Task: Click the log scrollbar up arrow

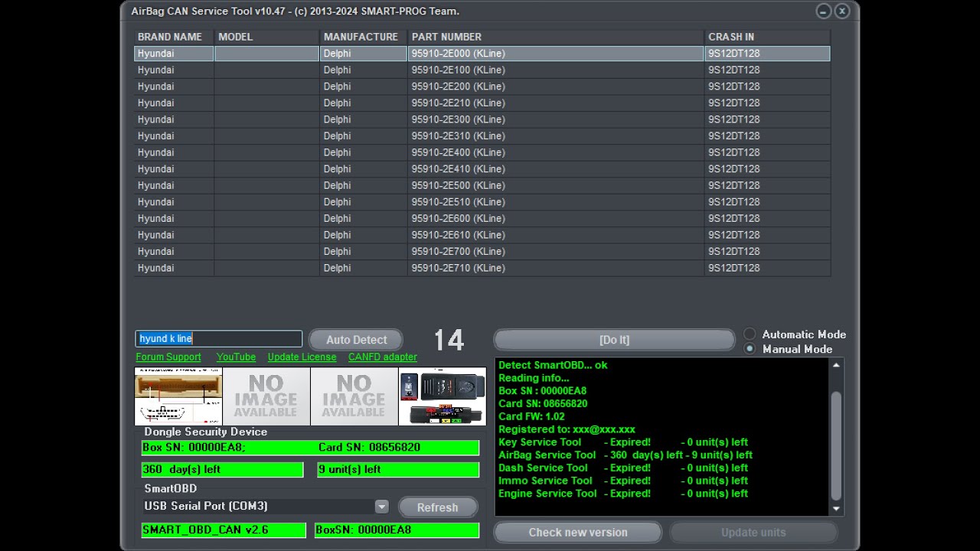Action: click(836, 366)
